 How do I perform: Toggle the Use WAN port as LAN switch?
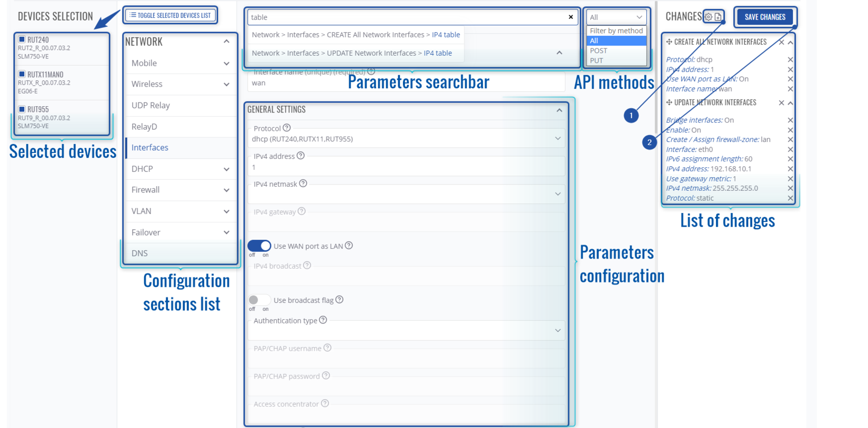[259, 246]
